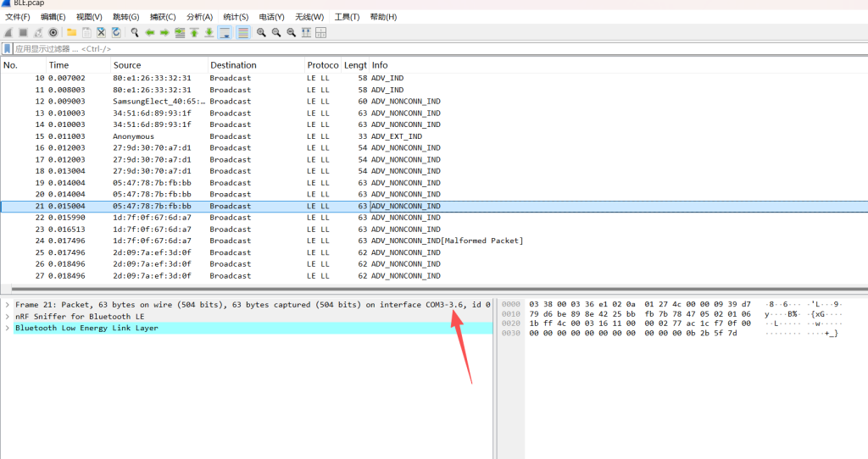Image resolution: width=868 pixels, height=459 pixels.
Task: Toggle packet list colorization
Action: click(x=243, y=32)
